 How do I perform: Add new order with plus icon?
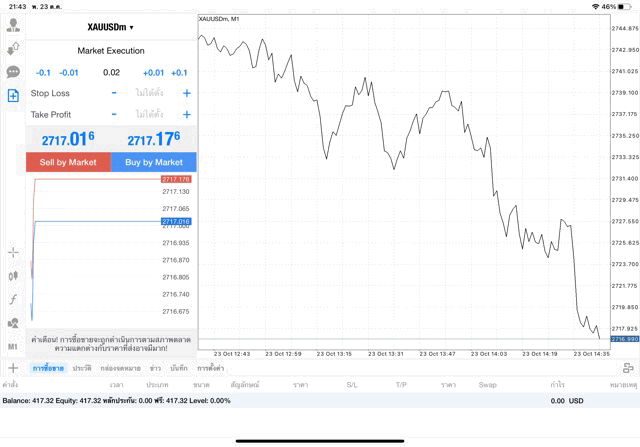(13, 368)
